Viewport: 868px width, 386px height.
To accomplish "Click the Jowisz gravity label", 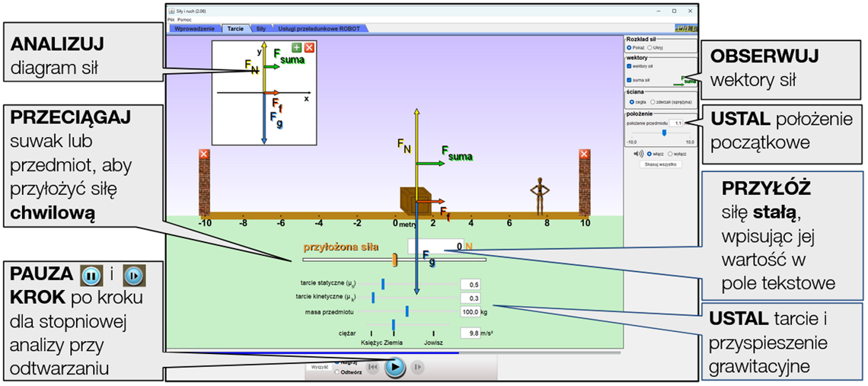I will click(433, 343).
